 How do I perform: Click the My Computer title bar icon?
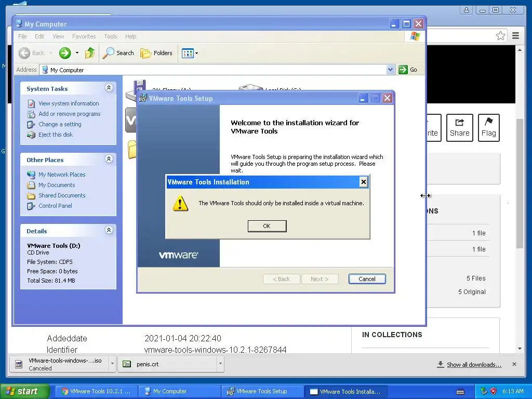tap(19, 24)
